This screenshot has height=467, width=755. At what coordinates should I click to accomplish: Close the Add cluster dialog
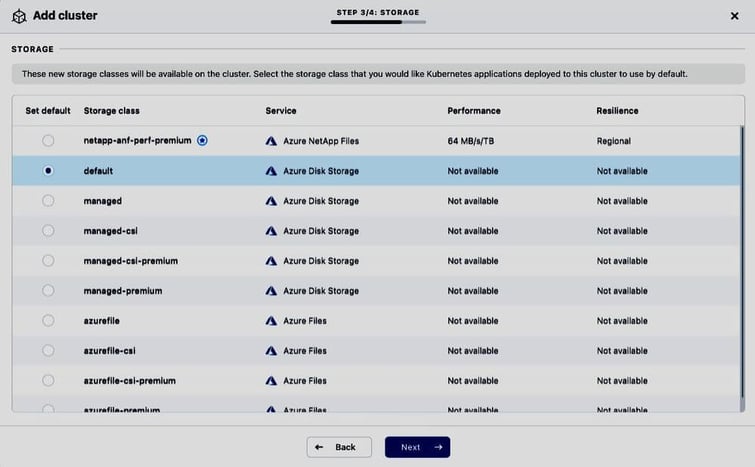click(x=735, y=16)
